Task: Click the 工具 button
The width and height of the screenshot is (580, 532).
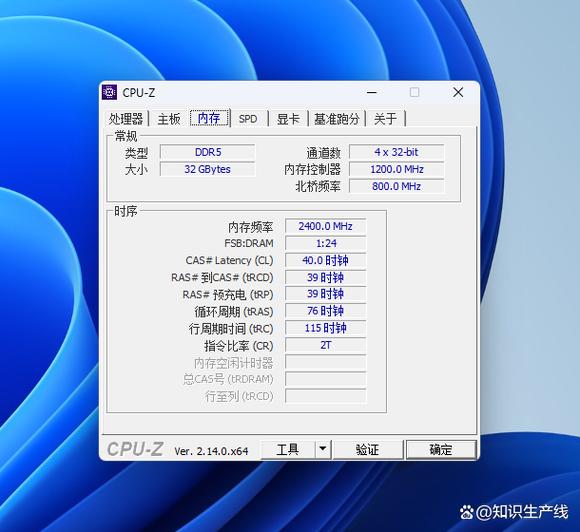Action: [288, 449]
